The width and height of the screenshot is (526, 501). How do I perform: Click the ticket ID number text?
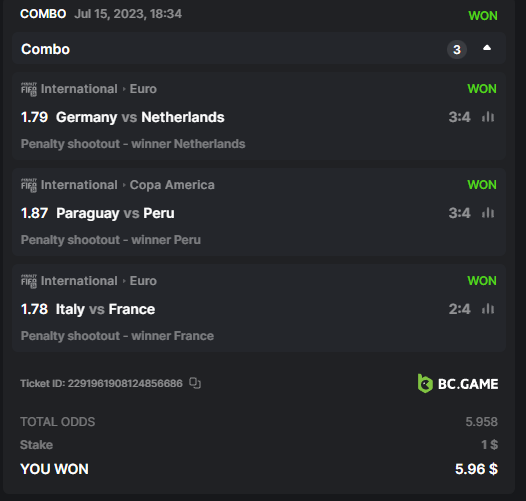click(x=125, y=383)
